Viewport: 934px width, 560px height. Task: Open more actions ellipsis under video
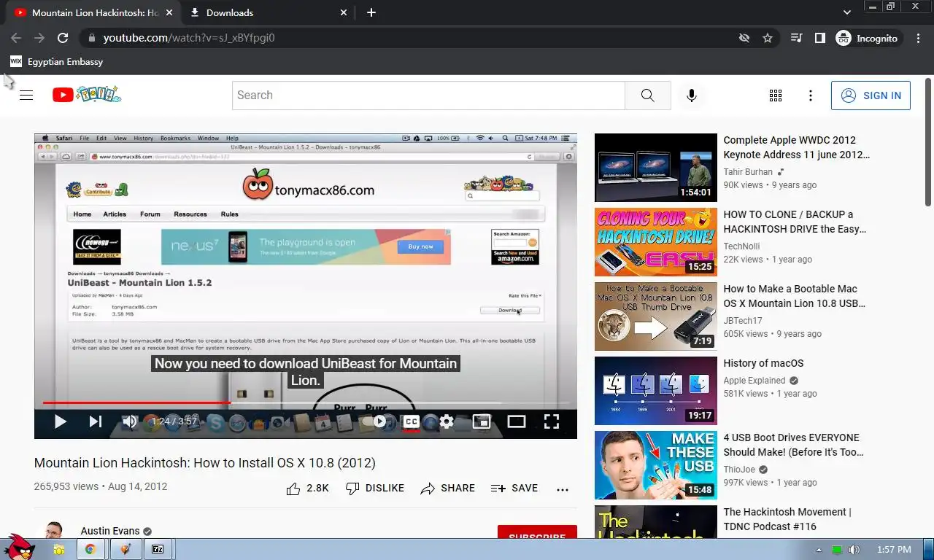(563, 489)
